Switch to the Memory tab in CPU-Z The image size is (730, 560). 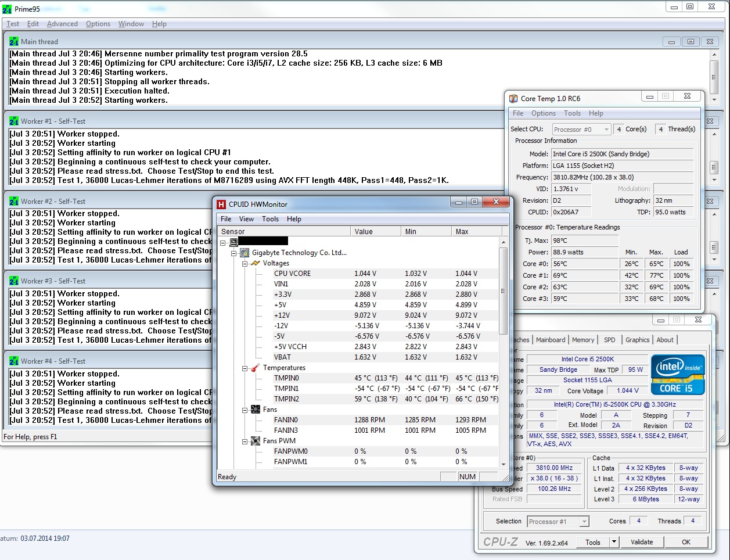tap(582, 340)
